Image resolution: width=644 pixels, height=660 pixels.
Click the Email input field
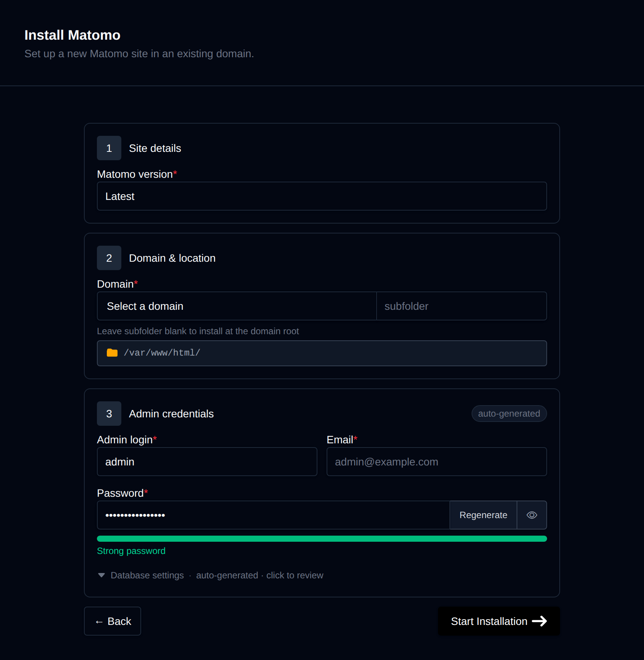[x=437, y=462]
